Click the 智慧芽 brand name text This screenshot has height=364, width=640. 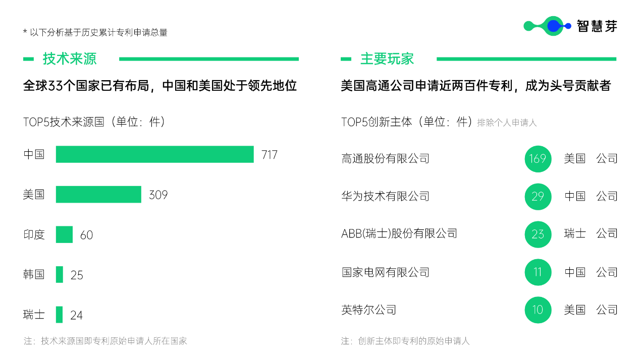coord(597,26)
